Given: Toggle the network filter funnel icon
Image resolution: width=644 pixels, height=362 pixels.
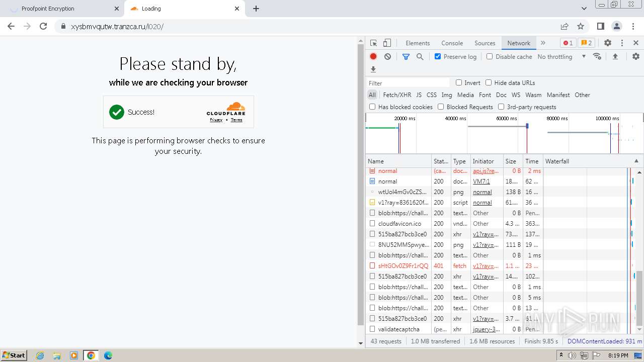Looking at the screenshot, I should 406,57.
